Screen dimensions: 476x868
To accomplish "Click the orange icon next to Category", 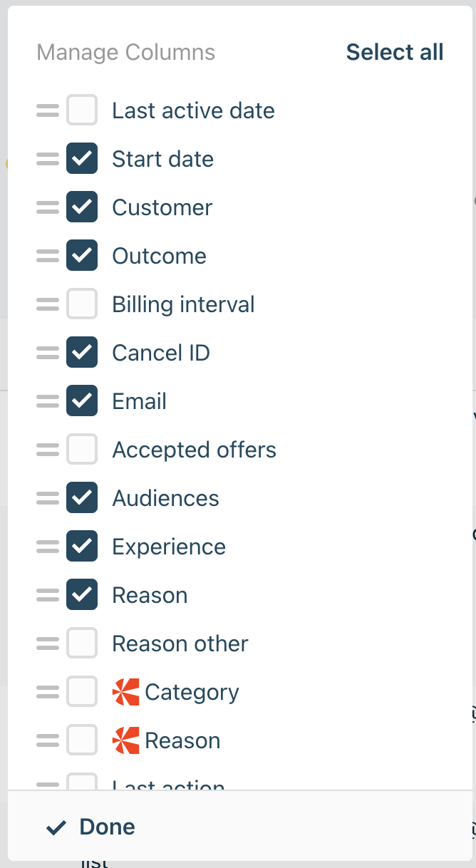I will (126, 692).
